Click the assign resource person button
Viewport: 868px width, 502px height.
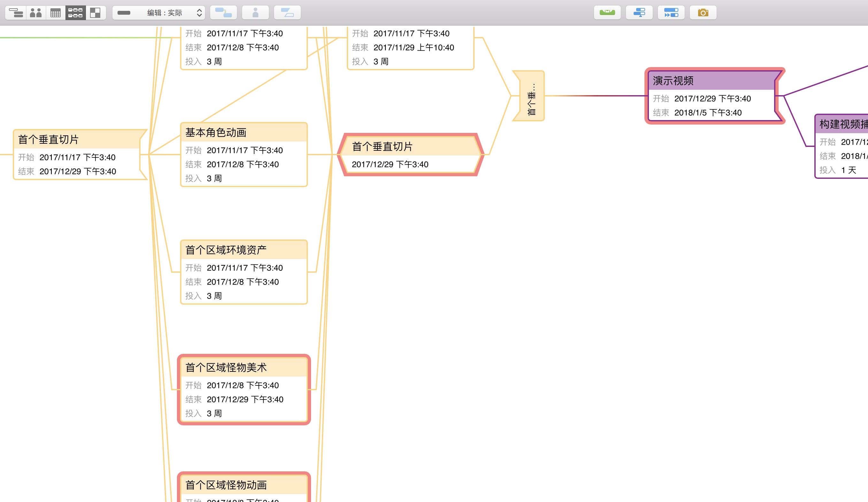[255, 13]
